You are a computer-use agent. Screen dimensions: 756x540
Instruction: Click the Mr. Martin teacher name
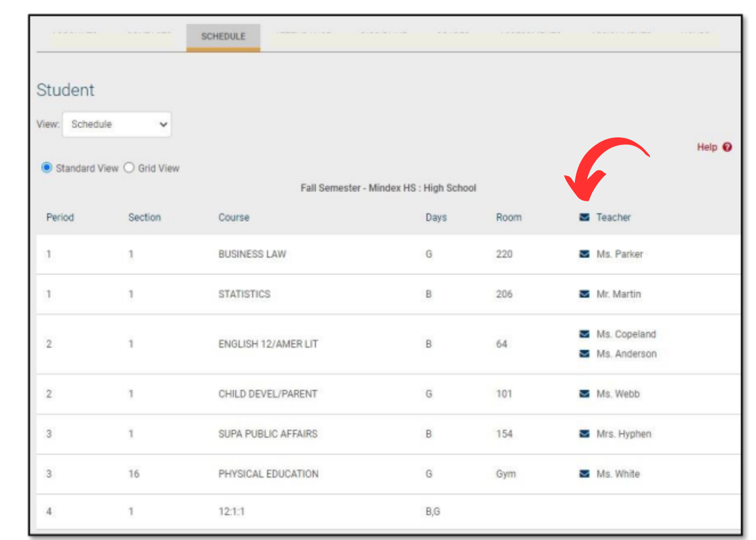(x=619, y=294)
